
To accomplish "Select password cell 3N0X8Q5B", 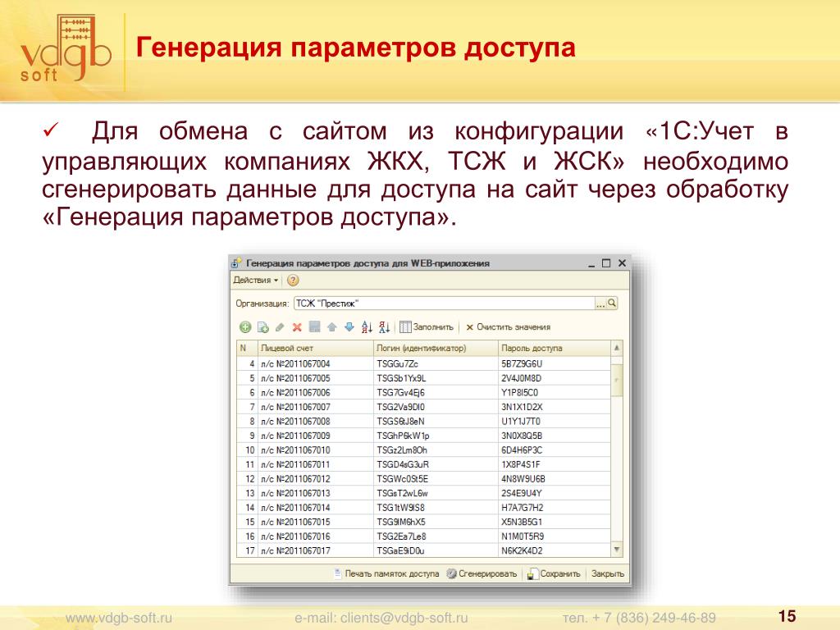I will pos(554,436).
